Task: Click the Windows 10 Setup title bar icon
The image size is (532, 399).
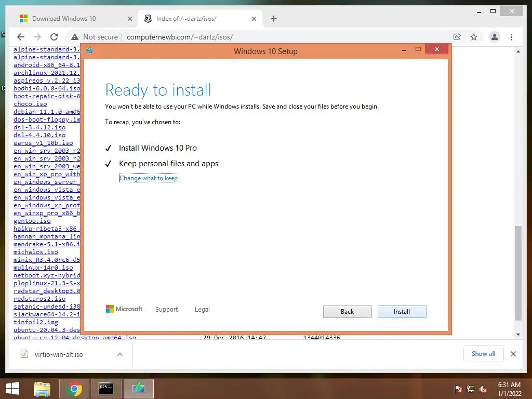Action: coord(89,50)
